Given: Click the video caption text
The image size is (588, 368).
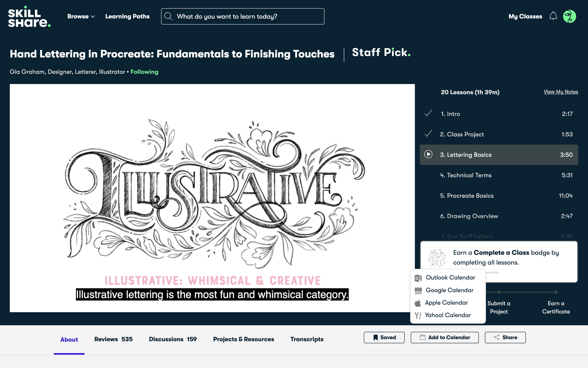Looking at the screenshot, I should [x=212, y=294].
